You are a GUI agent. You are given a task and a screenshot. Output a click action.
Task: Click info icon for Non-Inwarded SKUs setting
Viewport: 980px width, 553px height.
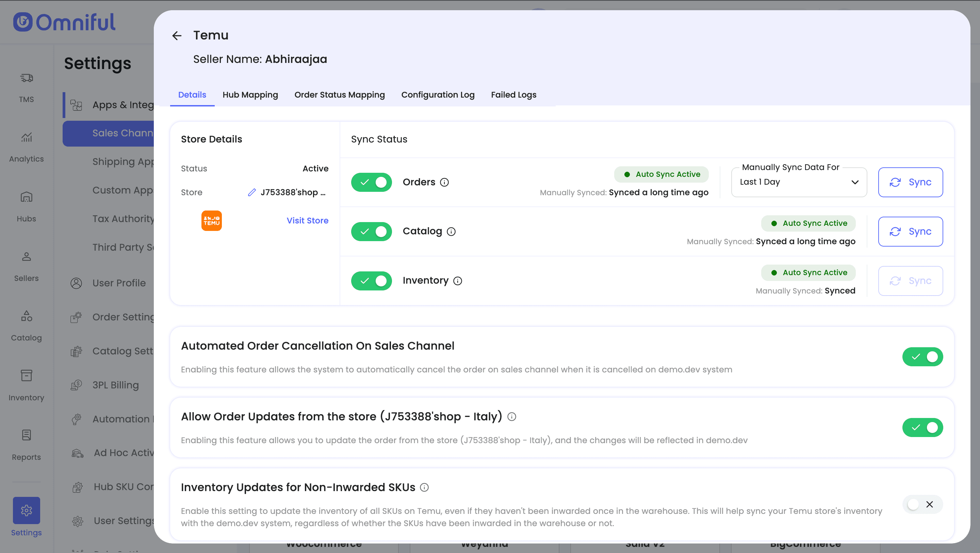[x=424, y=488]
